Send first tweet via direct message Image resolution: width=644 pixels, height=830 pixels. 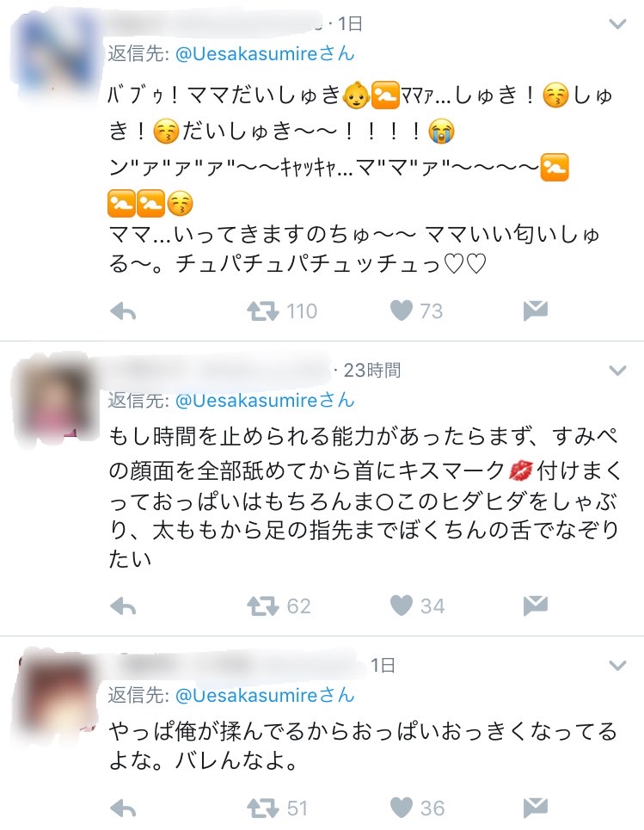click(x=535, y=310)
